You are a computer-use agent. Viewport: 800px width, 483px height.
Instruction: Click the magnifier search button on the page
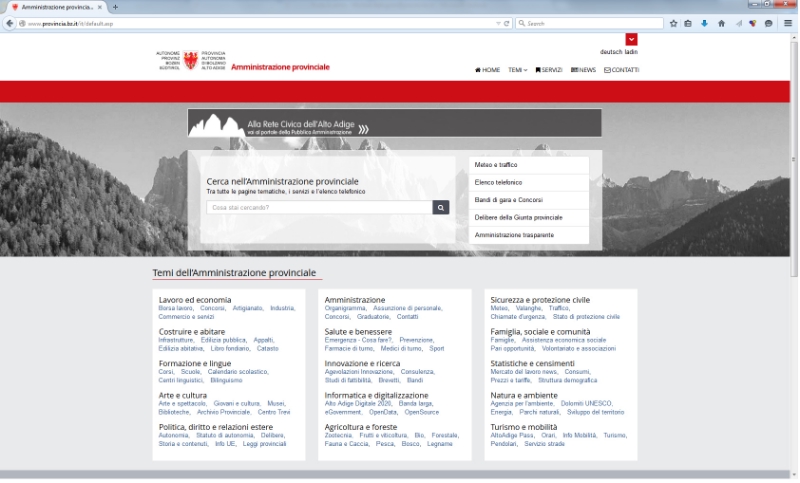click(441, 208)
